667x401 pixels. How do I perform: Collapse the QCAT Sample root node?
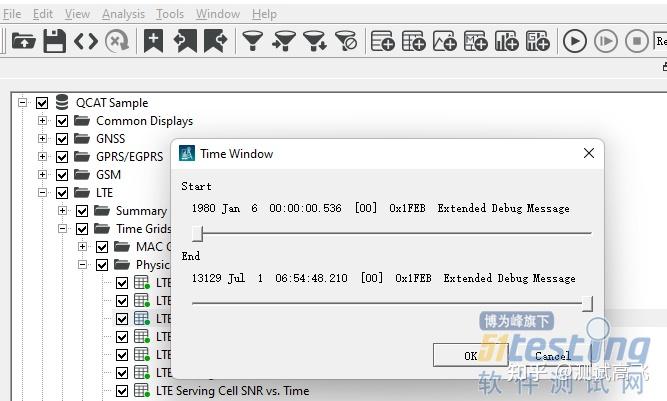tap(22, 102)
